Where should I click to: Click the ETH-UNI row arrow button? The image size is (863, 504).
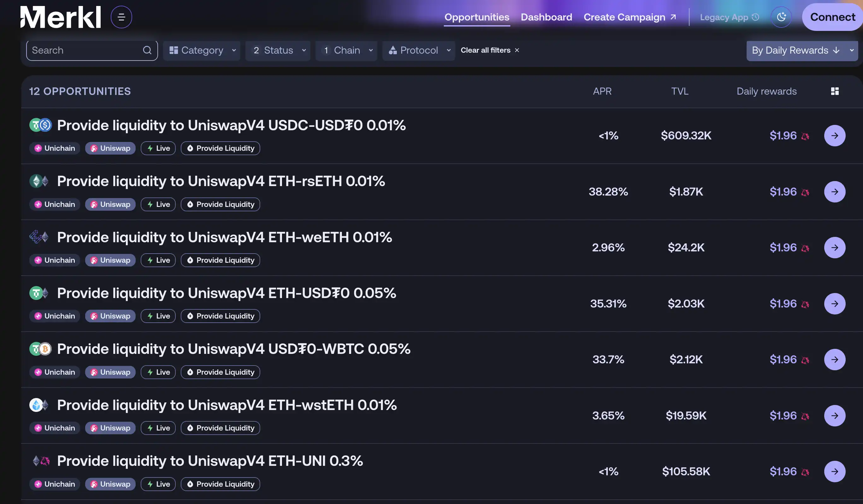[834, 472]
